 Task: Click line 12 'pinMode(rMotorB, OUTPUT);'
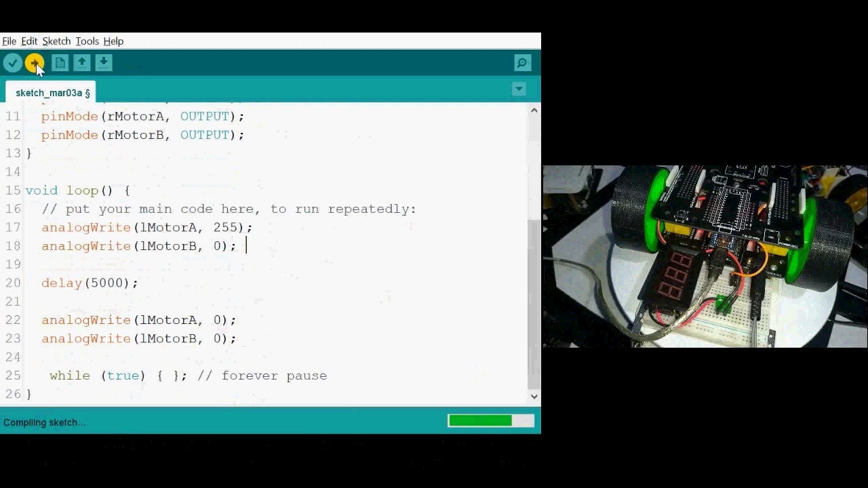point(142,135)
